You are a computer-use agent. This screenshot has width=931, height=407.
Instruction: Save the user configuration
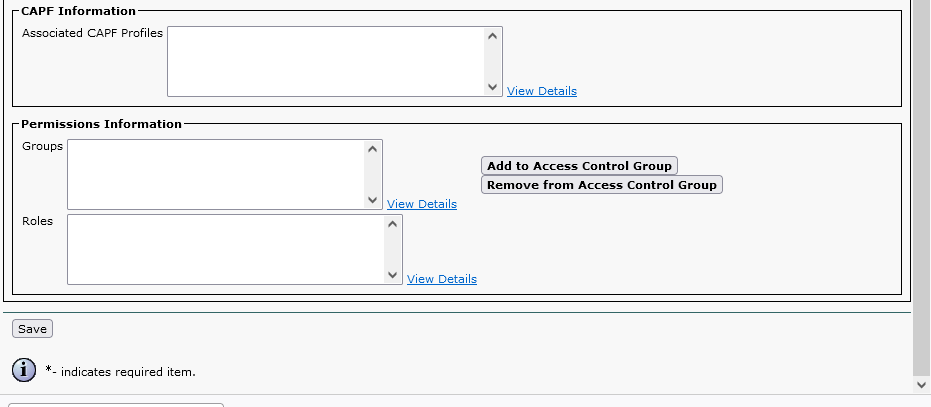(32, 329)
